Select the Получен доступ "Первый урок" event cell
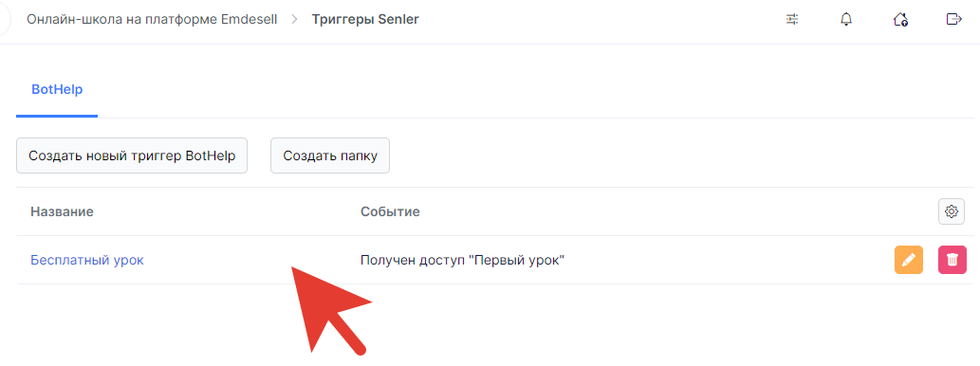The height and width of the screenshot is (366, 980). (x=463, y=260)
